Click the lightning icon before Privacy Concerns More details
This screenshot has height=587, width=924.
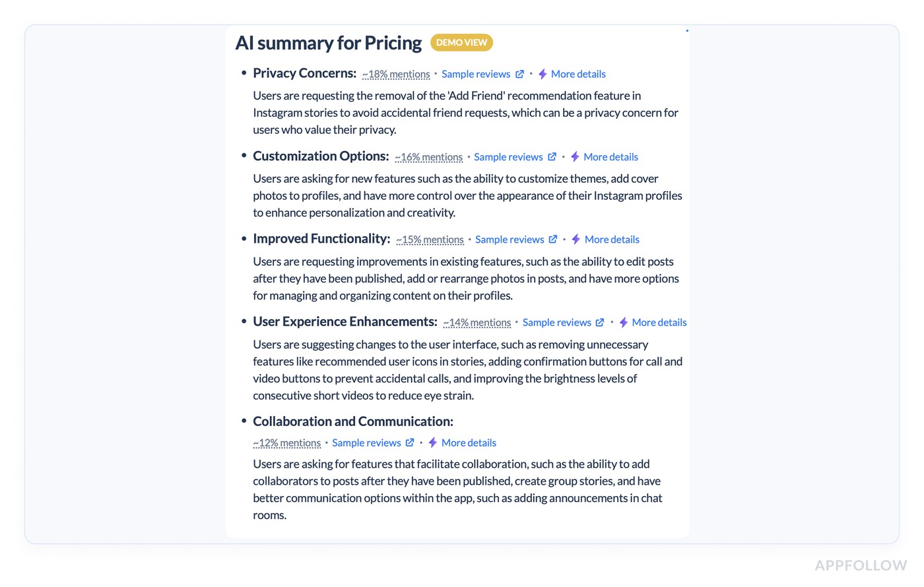click(541, 74)
